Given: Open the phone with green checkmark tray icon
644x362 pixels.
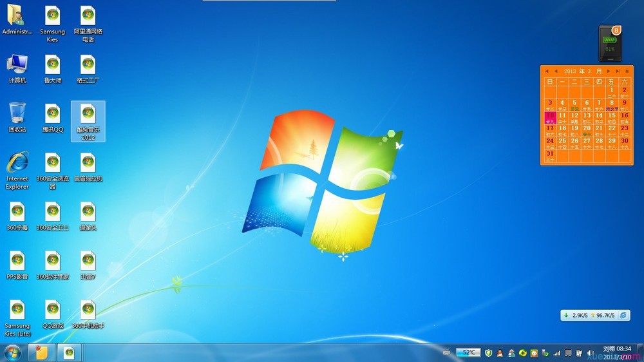Looking at the screenshot, I should coord(545,353).
